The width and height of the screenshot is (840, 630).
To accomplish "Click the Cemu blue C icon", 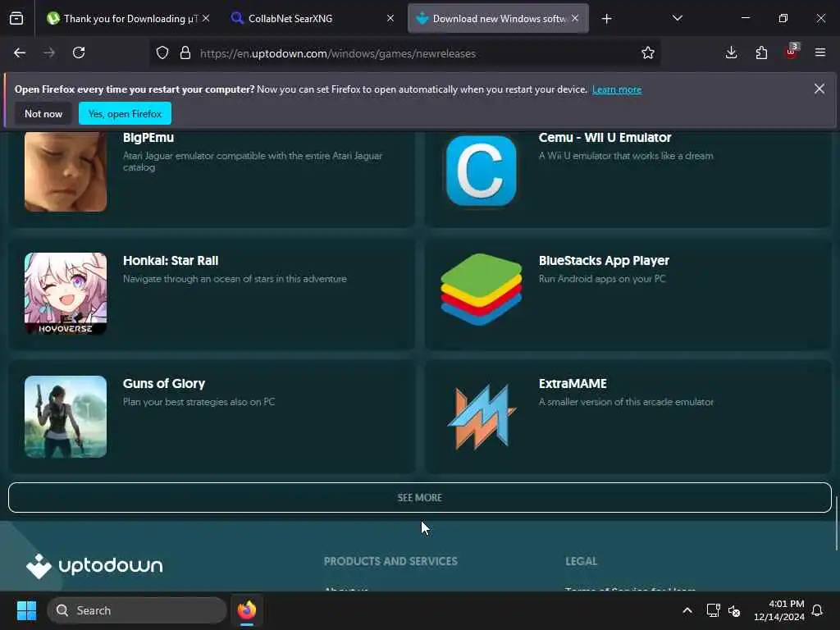I will (481, 171).
